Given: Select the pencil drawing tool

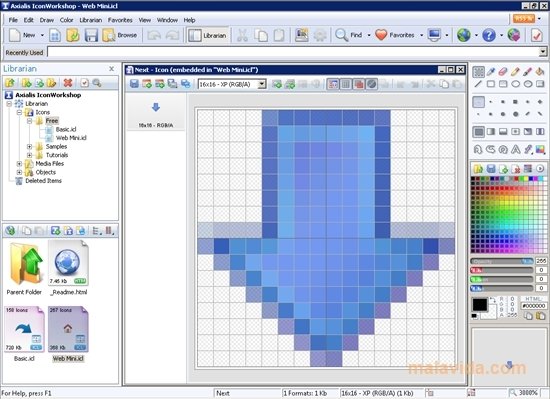Looking at the screenshot, I should (515, 72).
